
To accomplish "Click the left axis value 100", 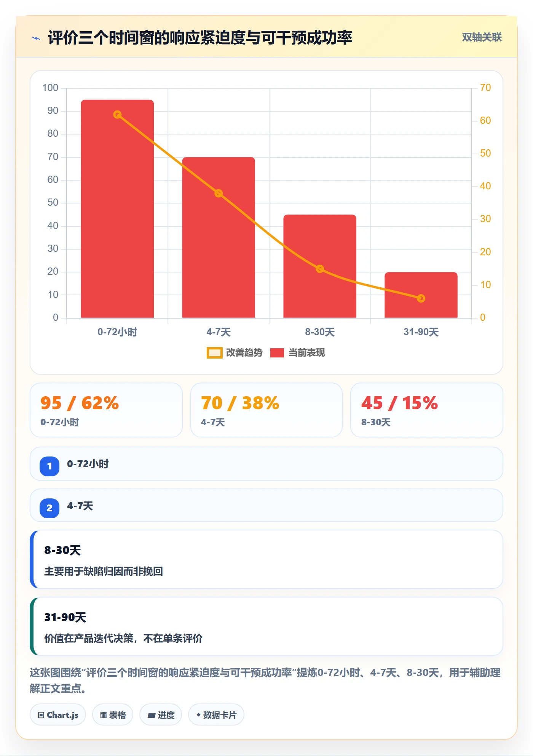I will click(x=50, y=88).
